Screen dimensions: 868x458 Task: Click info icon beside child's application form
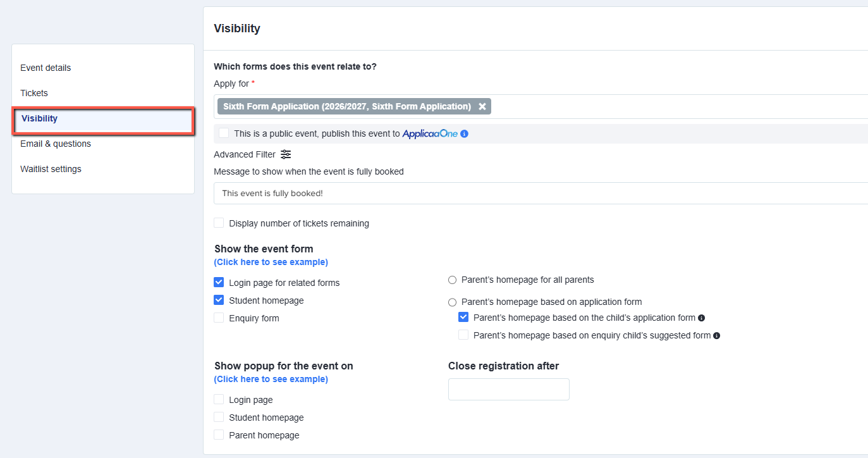coord(701,318)
